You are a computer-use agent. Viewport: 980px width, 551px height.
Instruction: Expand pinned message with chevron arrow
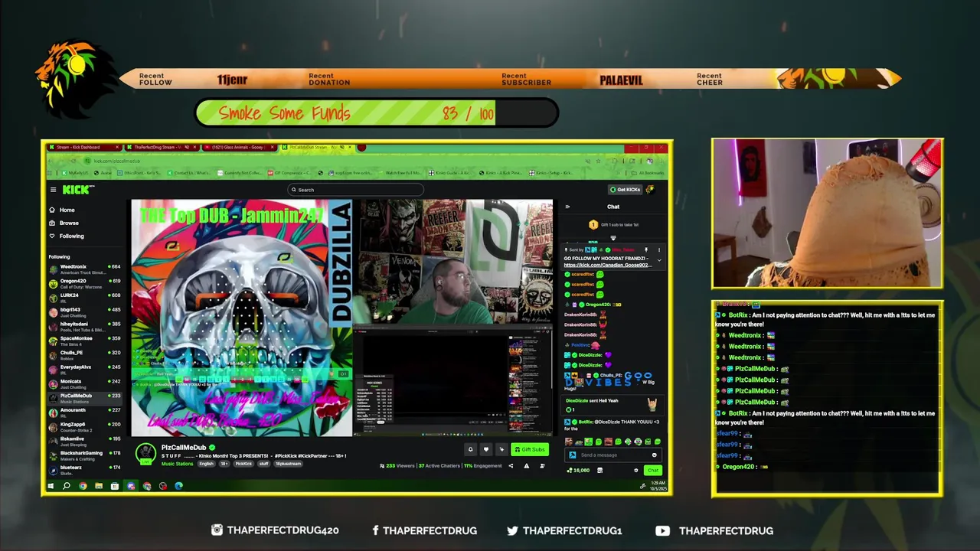pos(658,261)
